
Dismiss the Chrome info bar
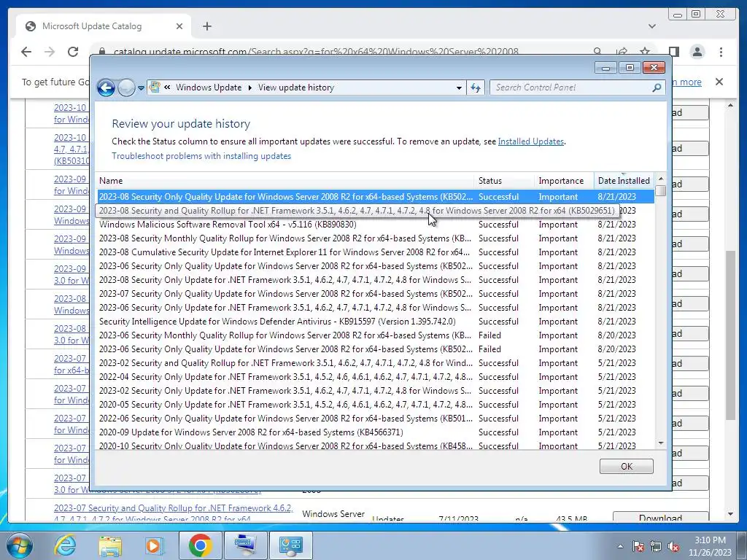(719, 82)
